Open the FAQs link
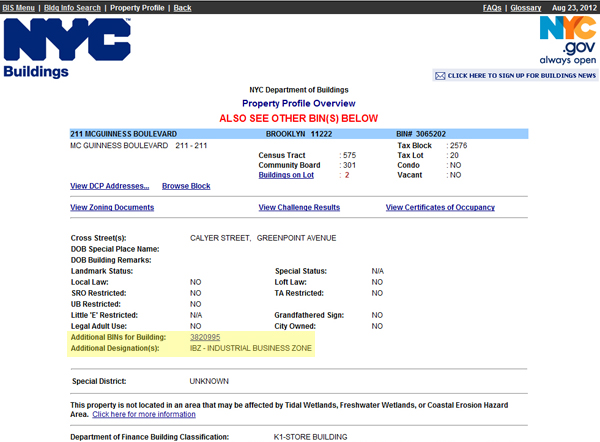The width and height of the screenshot is (600, 442). pos(492,7)
